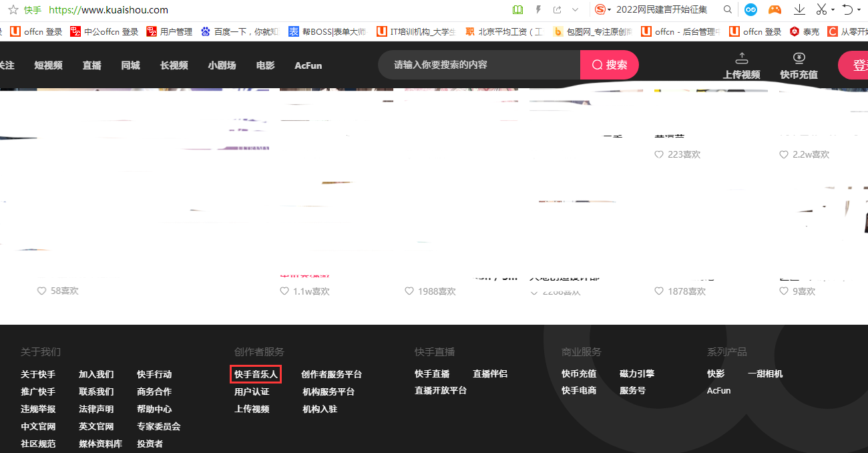Image resolution: width=868 pixels, height=453 pixels.
Task: Open the 磁力引擎 footer link
Action: coord(637,373)
